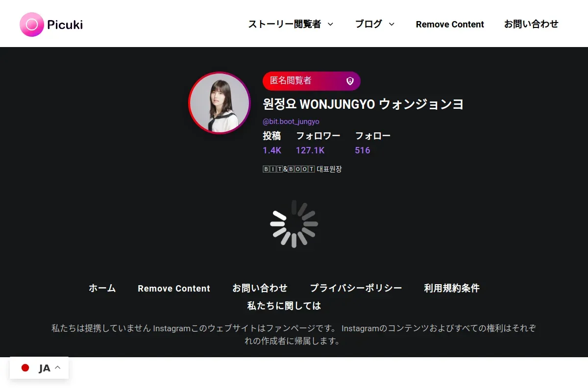Click the Instagram disclaimer text in footer
Screen dimensions: 588x392
(x=294, y=334)
